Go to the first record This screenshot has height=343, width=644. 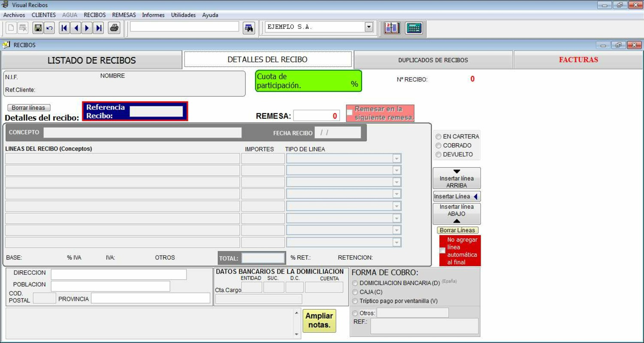click(x=64, y=28)
